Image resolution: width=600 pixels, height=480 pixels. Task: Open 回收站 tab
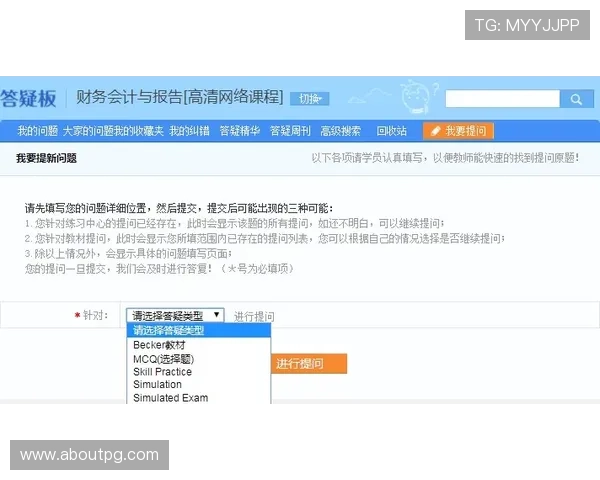(x=391, y=131)
